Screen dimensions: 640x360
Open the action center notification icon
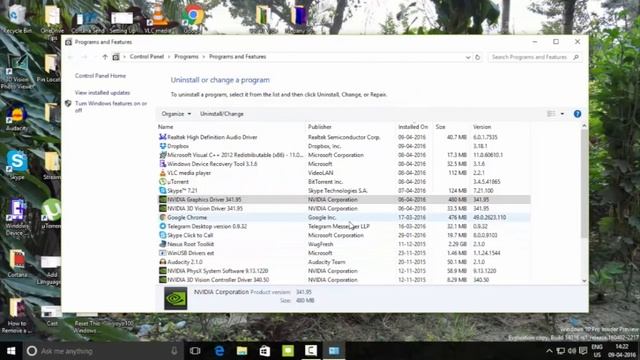(x=584, y=351)
